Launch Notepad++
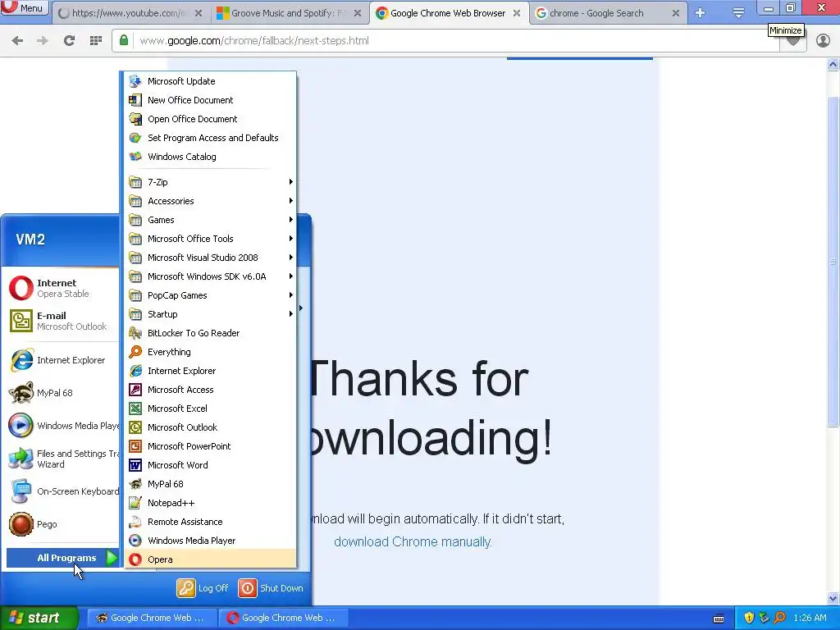This screenshot has width=840, height=630. tap(210, 503)
